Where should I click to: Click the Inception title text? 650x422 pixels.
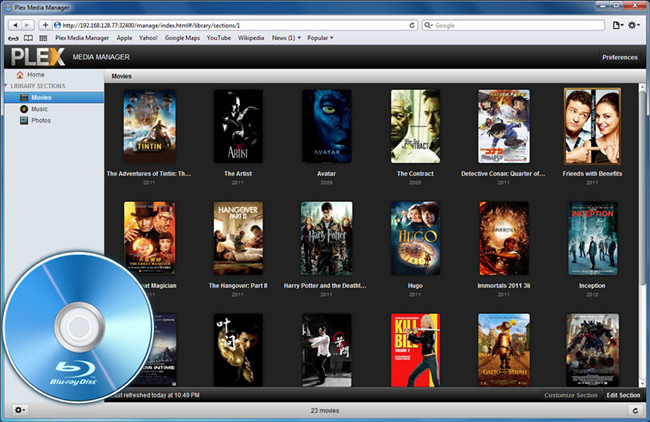pos(592,286)
